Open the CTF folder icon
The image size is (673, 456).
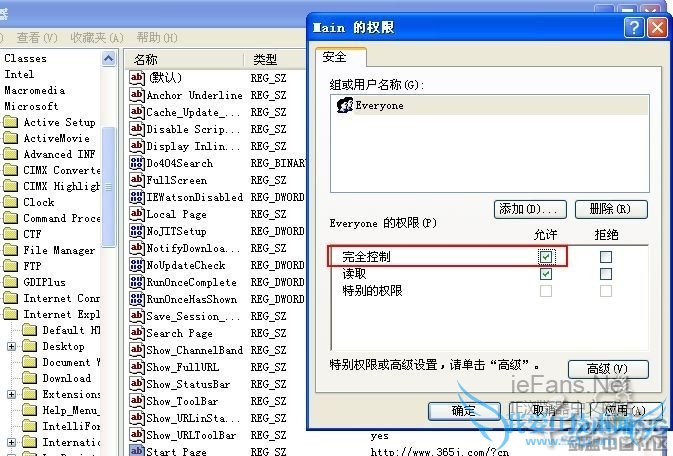point(10,234)
